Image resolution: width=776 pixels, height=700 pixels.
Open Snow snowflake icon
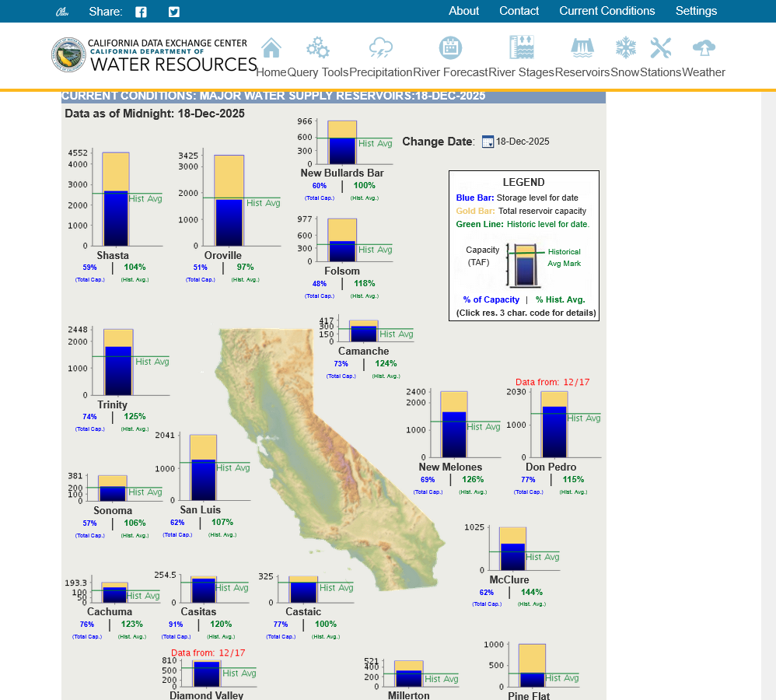pyautogui.click(x=626, y=48)
